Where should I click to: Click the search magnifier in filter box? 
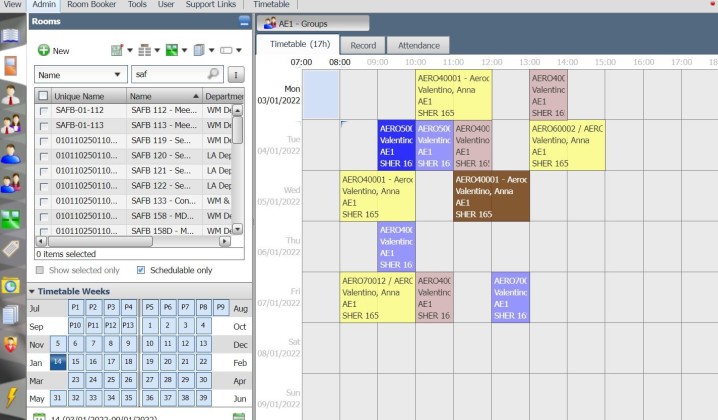(x=213, y=74)
